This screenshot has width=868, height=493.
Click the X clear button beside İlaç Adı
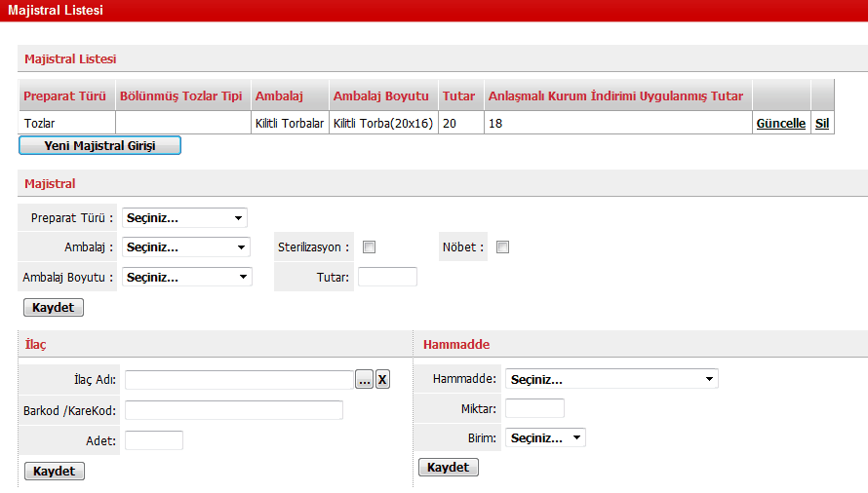(x=382, y=380)
